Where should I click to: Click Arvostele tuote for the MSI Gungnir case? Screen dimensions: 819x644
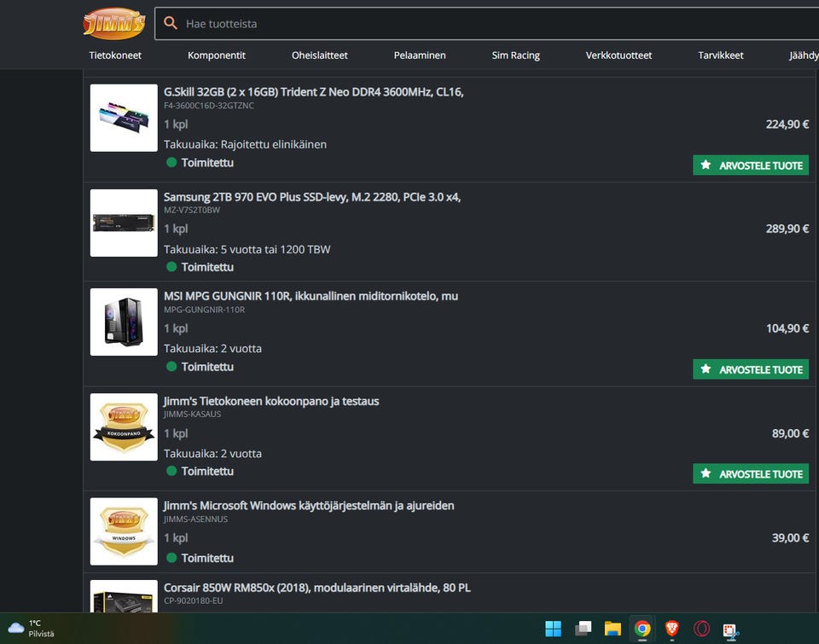pyautogui.click(x=751, y=369)
